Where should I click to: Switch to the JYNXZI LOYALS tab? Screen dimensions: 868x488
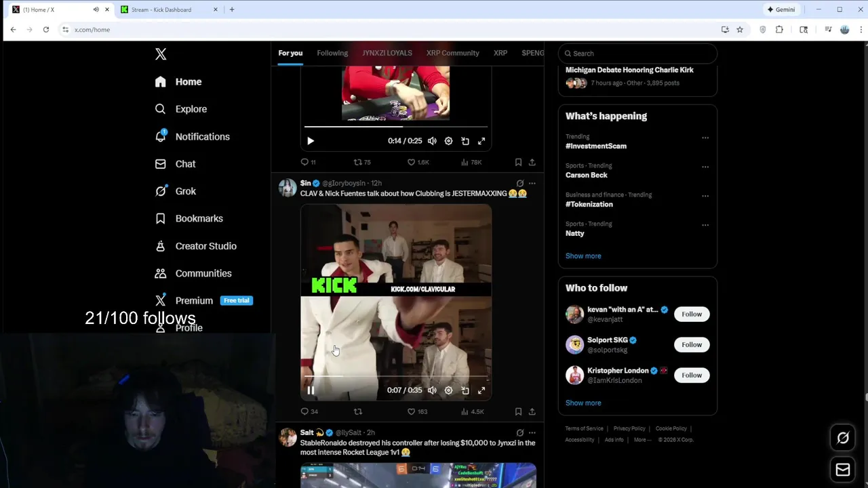coord(387,53)
